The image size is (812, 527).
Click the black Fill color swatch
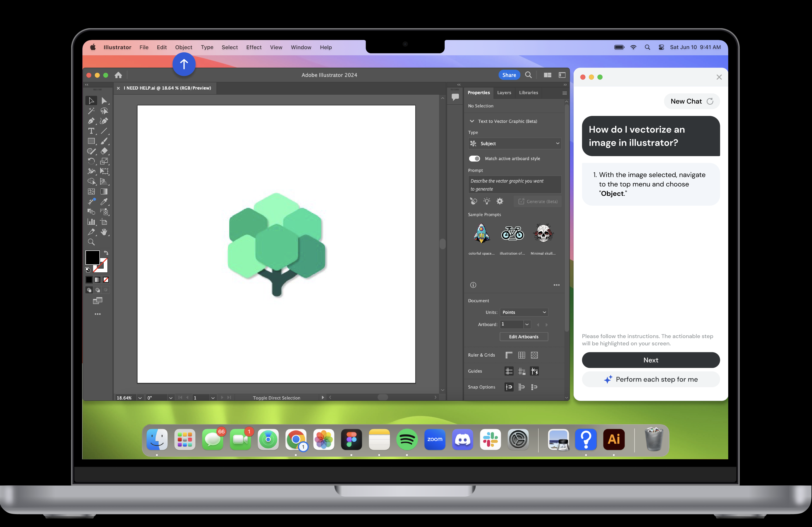coord(92,257)
